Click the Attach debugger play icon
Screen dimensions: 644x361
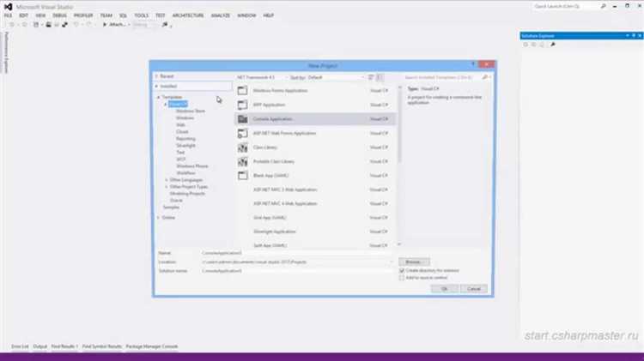[105, 25]
